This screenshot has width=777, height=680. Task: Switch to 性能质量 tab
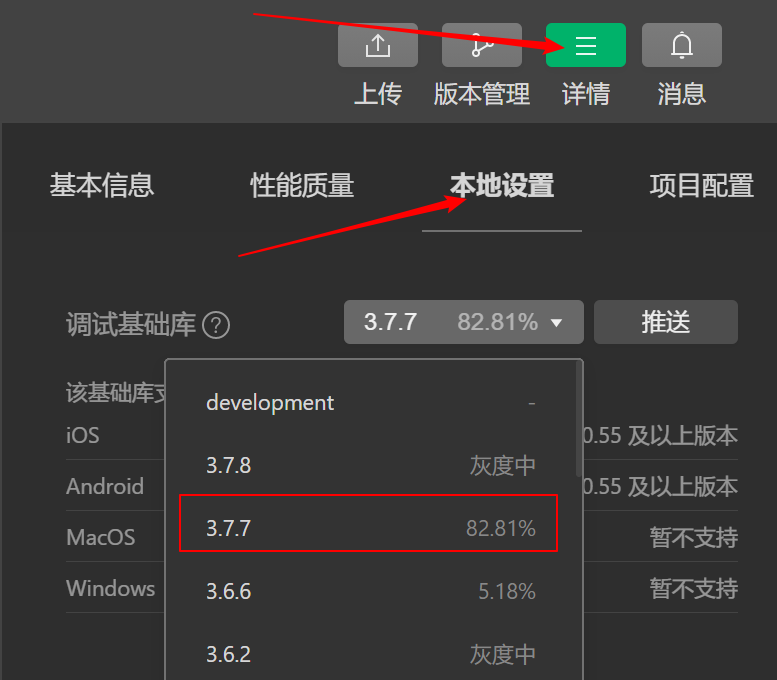coord(302,185)
